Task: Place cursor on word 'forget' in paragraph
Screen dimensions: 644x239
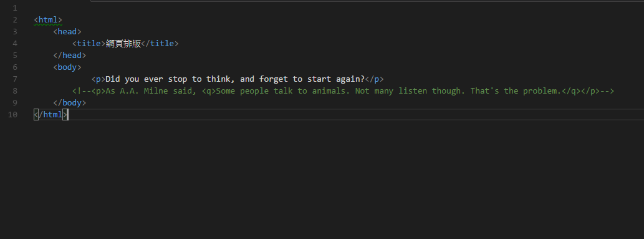Action: 273,79
